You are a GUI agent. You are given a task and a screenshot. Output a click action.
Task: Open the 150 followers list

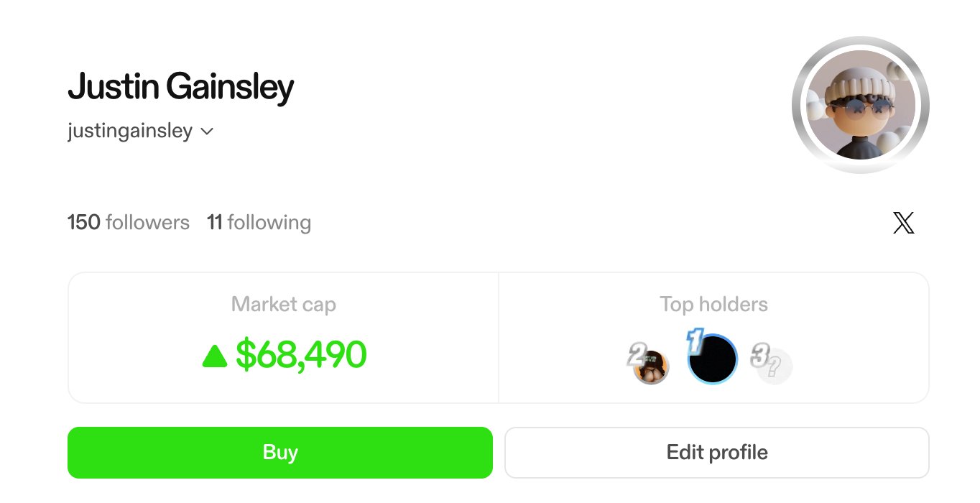(x=129, y=223)
